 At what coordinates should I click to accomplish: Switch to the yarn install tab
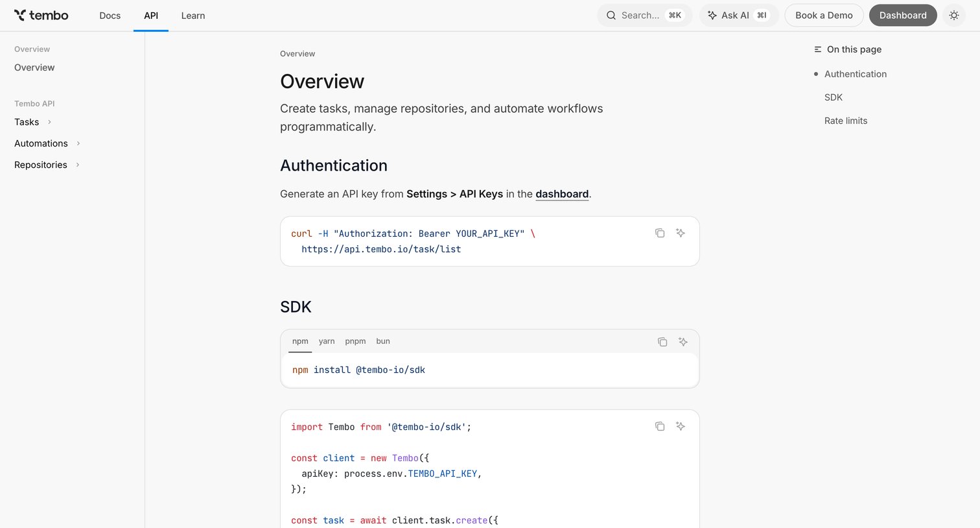pos(327,341)
